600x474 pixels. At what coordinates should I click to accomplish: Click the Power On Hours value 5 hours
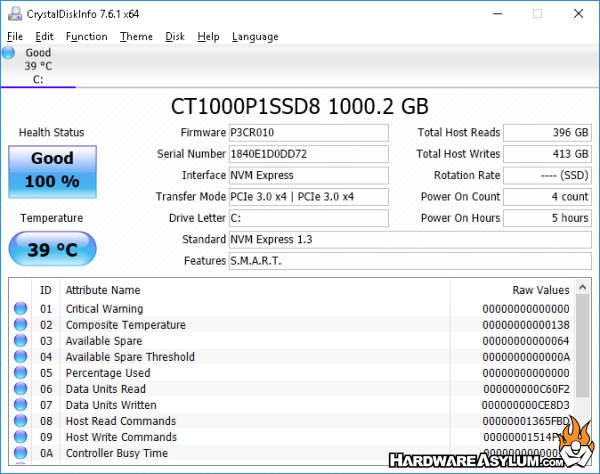548,218
